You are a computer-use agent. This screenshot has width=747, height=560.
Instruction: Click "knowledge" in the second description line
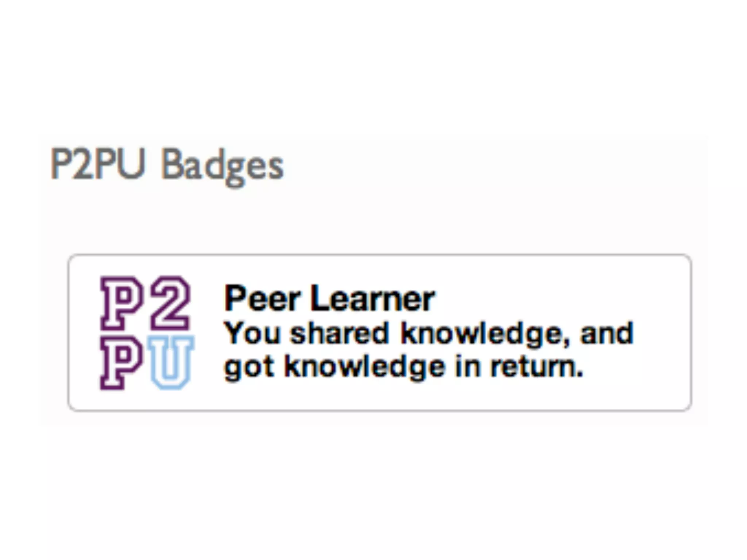tap(365, 366)
